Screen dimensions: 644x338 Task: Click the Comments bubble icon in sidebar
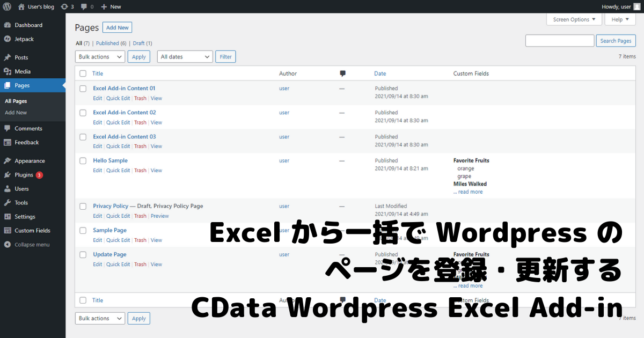7,128
